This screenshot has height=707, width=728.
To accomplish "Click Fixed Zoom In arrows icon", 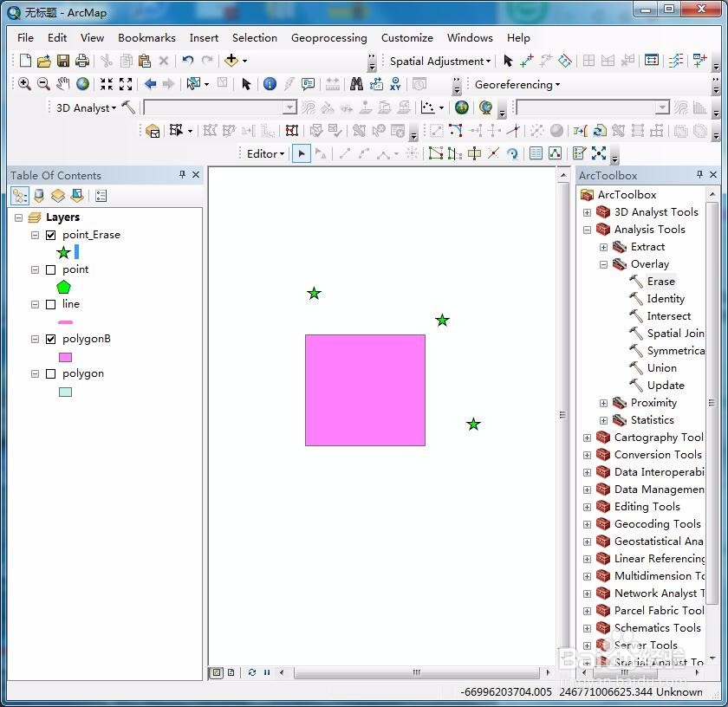I will [x=107, y=84].
